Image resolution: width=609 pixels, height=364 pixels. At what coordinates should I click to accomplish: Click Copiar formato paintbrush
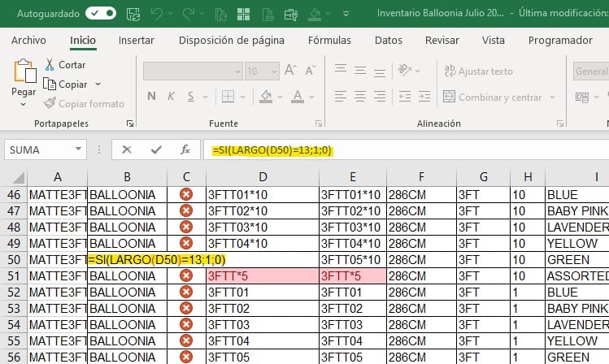point(49,103)
